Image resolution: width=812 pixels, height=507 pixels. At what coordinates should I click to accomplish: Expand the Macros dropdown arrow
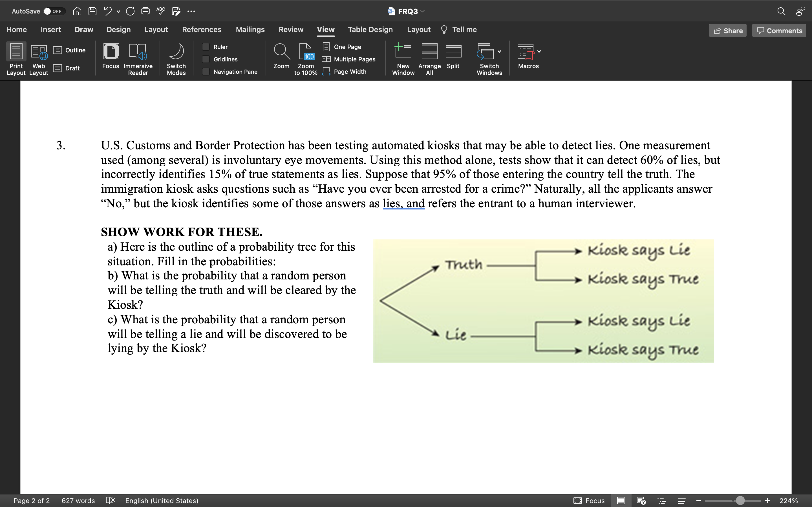539,51
